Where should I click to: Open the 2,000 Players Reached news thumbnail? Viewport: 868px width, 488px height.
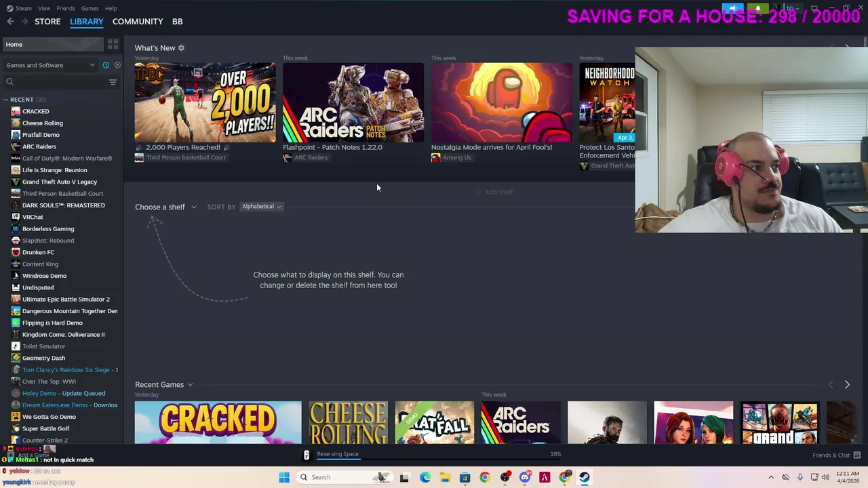(205, 102)
